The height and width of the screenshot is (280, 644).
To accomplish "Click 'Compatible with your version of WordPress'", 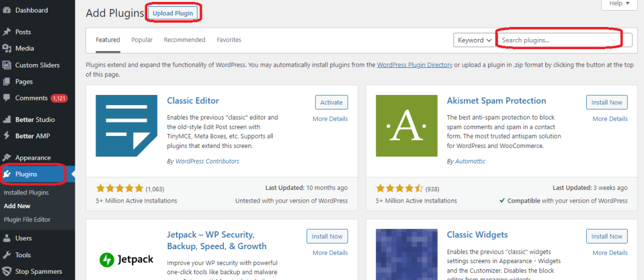I will 563,201.
